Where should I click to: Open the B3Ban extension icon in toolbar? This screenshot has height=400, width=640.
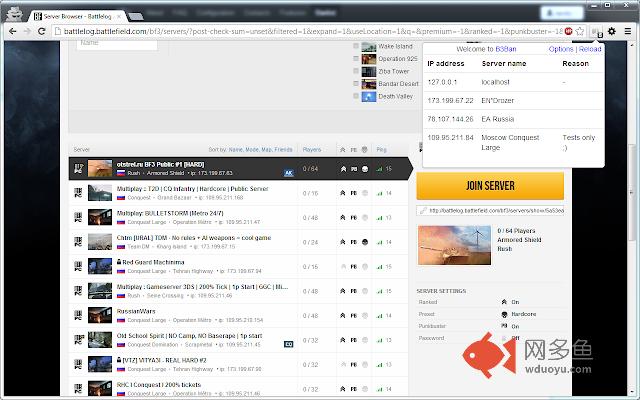point(596,31)
